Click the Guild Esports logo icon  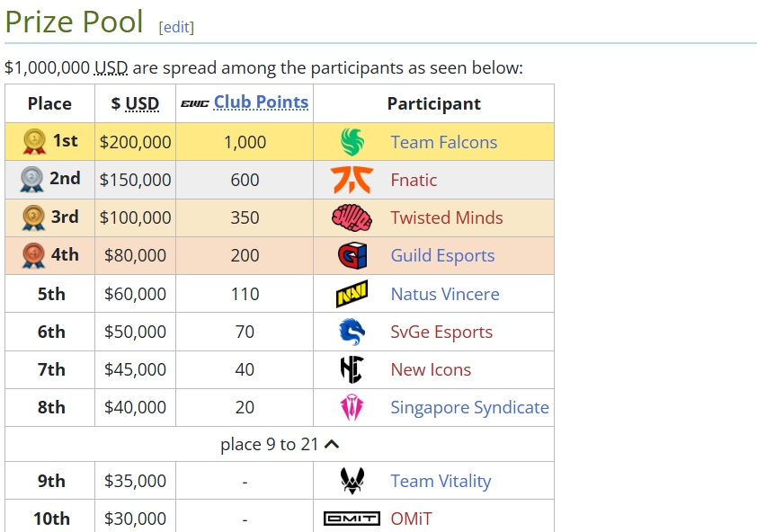click(x=352, y=255)
